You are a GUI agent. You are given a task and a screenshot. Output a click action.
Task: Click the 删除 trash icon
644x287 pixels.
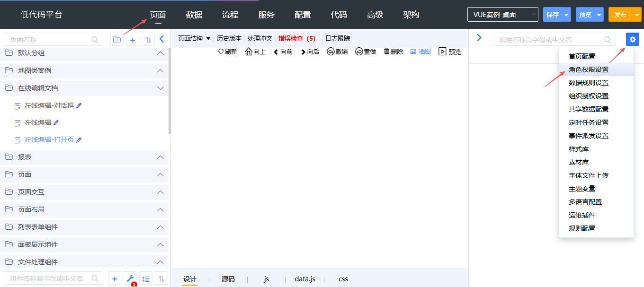point(386,52)
